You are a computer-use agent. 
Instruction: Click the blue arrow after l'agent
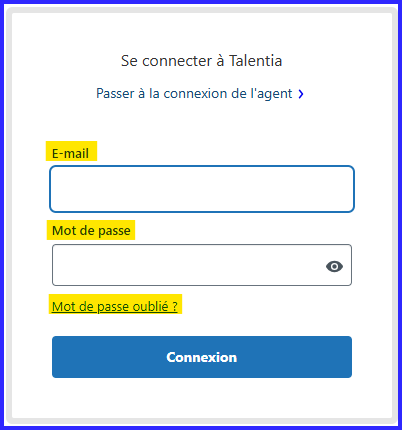(301, 94)
